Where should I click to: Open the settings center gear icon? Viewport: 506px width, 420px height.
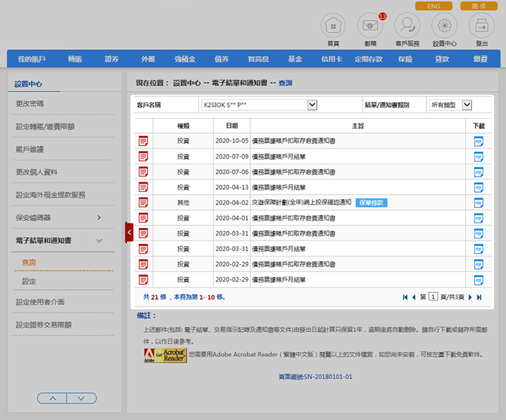point(444,26)
